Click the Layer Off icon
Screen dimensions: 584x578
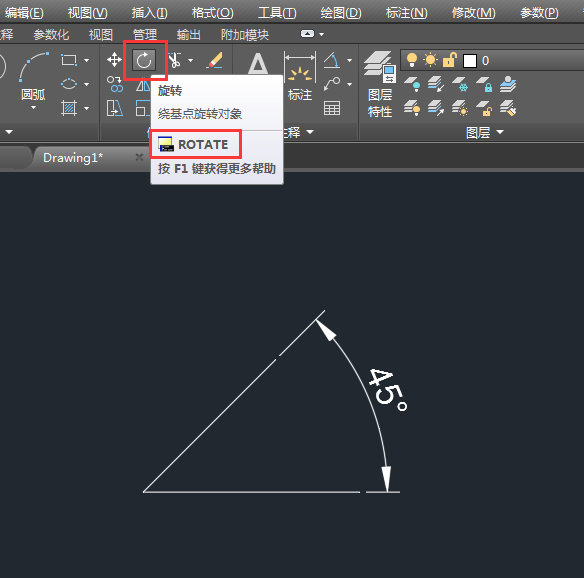tap(412, 84)
